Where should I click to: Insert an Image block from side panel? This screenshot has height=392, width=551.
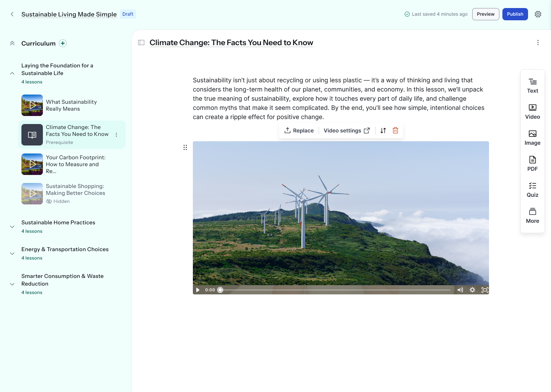pyautogui.click(x=532, y=137)
